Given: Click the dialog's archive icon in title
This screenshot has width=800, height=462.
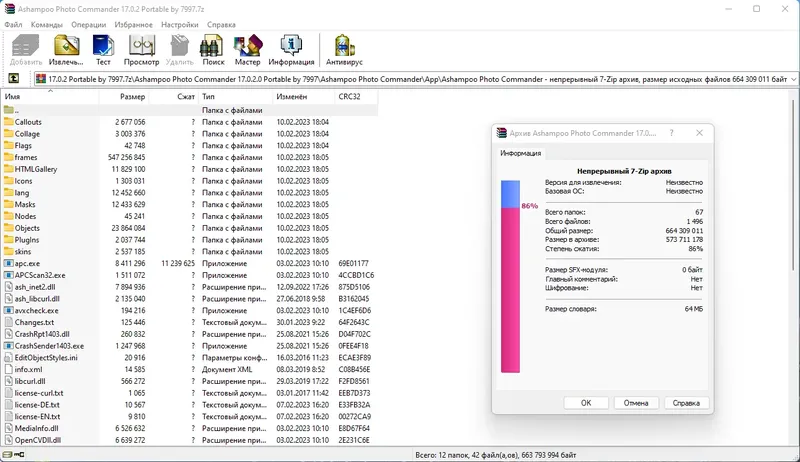Looking at the screenshot, I should (x=502, y=133).
